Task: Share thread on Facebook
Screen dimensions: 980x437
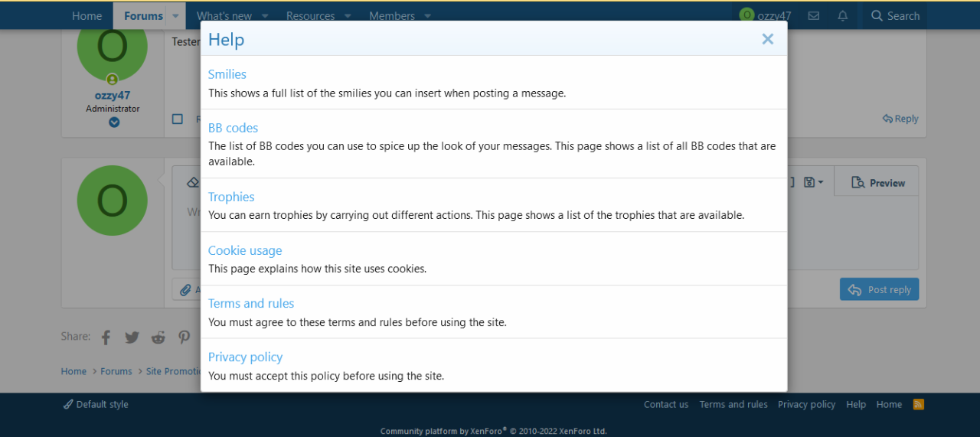Action: pos(106,338)
